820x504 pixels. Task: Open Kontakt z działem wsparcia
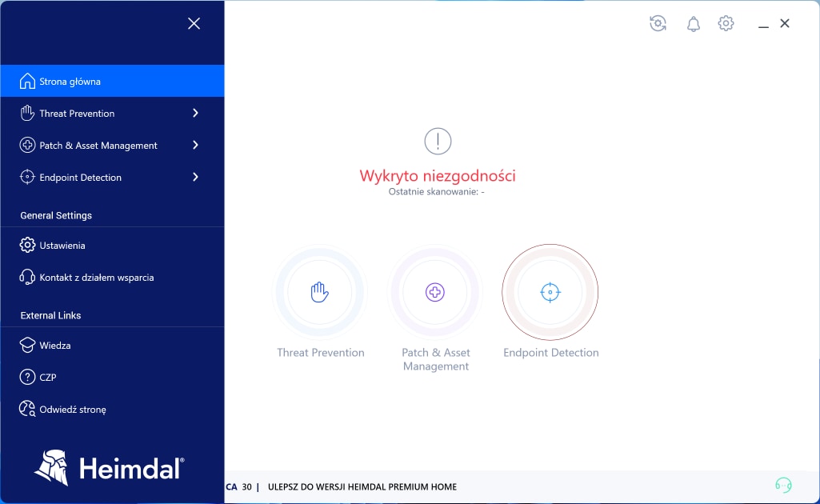click(113, 277)
